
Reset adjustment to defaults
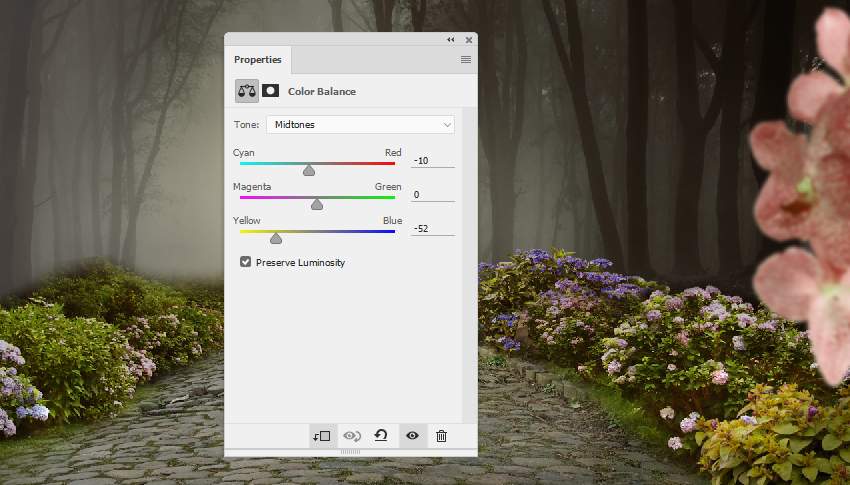pos(381,436)
